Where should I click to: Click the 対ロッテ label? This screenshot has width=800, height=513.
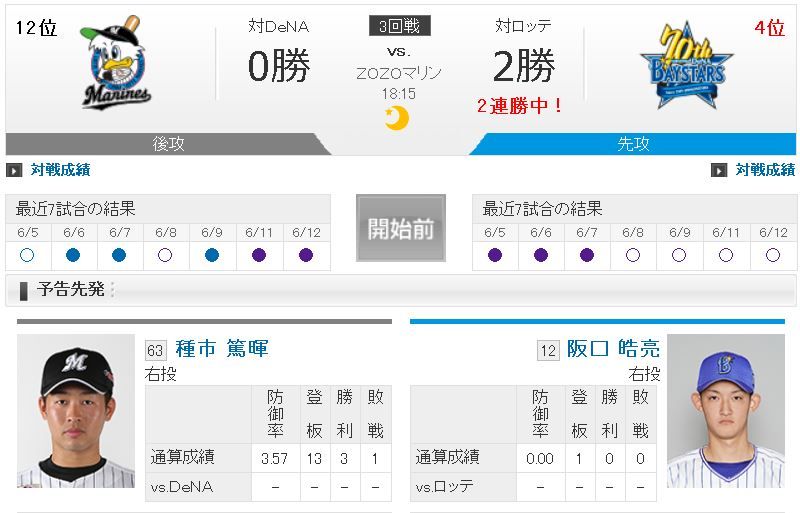tap(523, 26)
